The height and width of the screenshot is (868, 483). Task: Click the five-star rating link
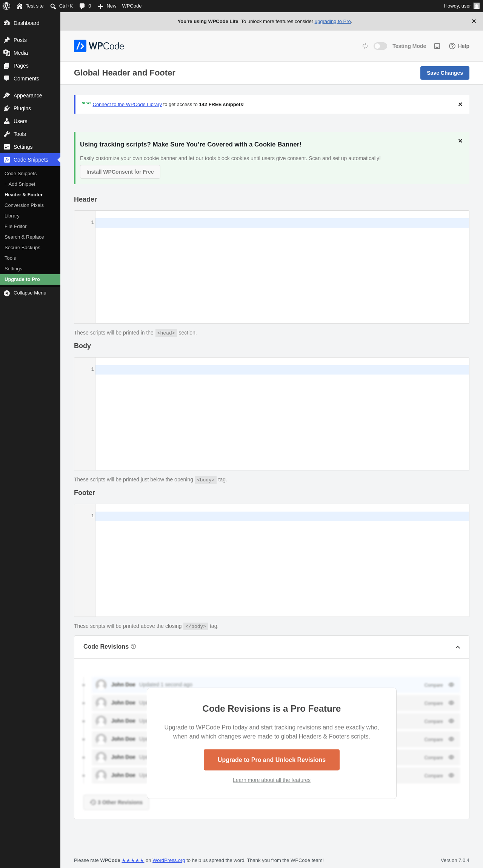[133, 860]
